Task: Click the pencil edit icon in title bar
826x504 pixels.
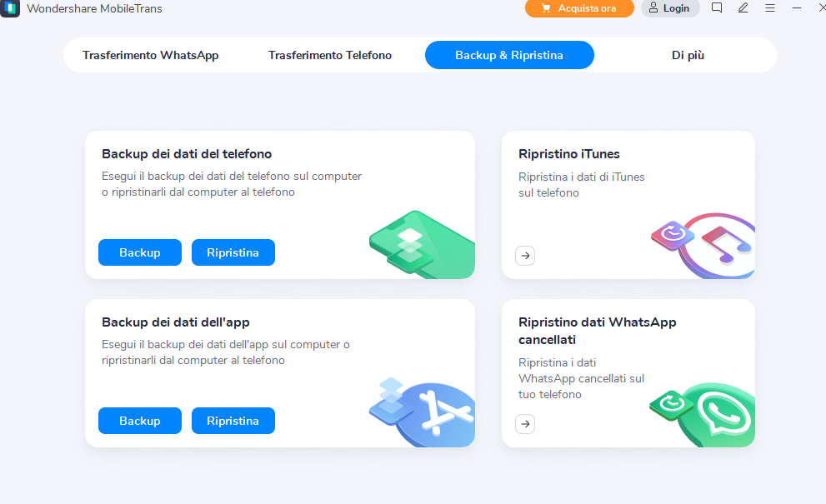Action: click(743, 8)
